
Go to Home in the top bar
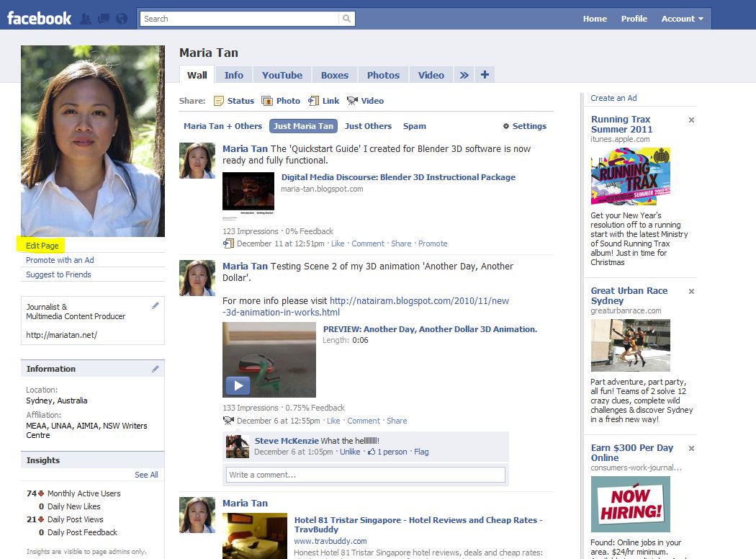(x=595, y=18)
